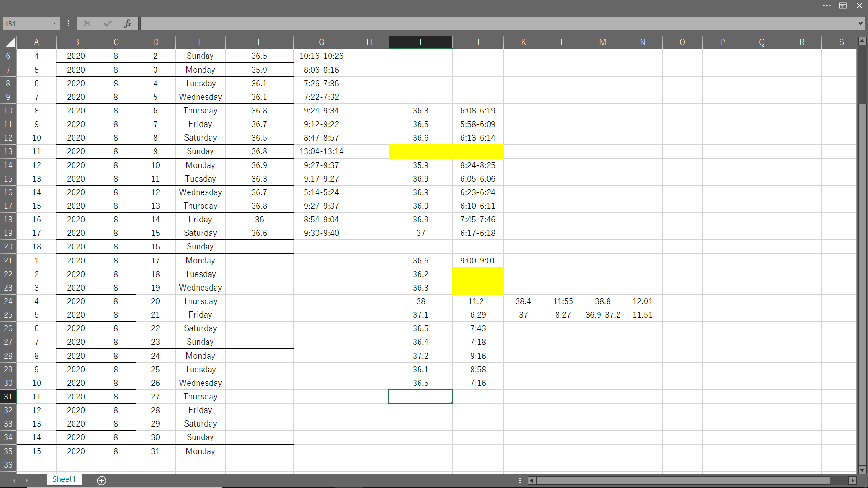
Task: Add a new sheet with plus icon
Action: (x=102, y=481)
